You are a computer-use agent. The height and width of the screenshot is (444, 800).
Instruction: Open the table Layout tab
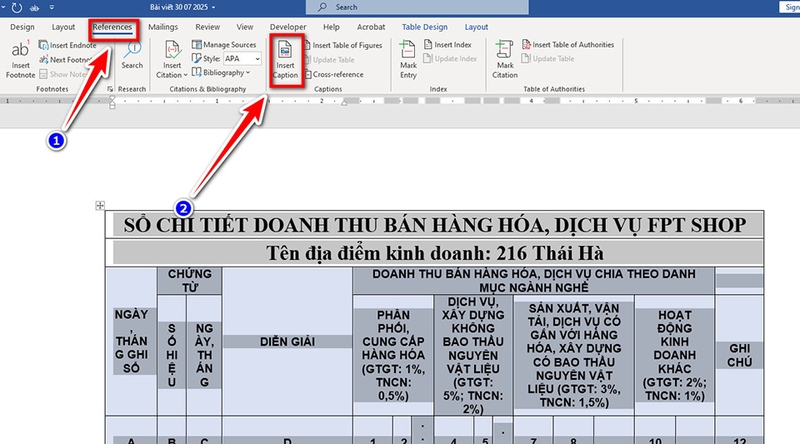click(x=476, y=27)
